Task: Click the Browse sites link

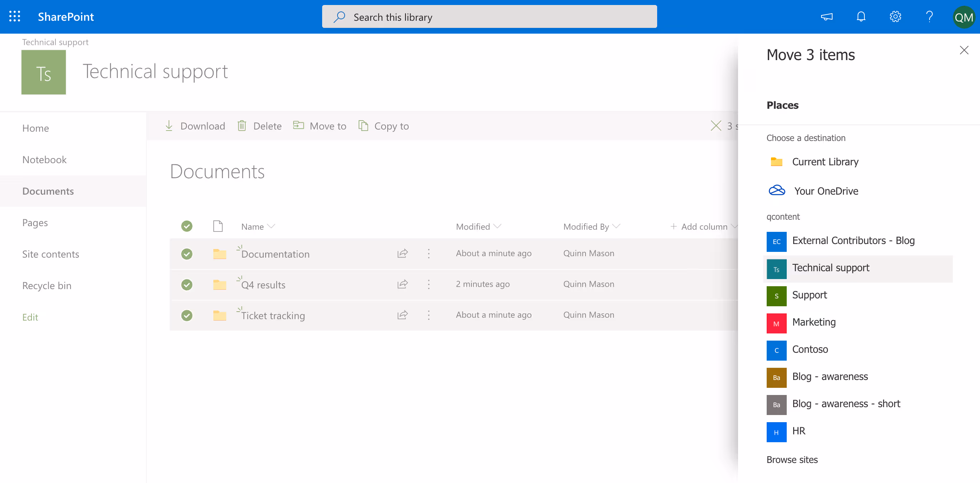Action: tap(792, 459)
